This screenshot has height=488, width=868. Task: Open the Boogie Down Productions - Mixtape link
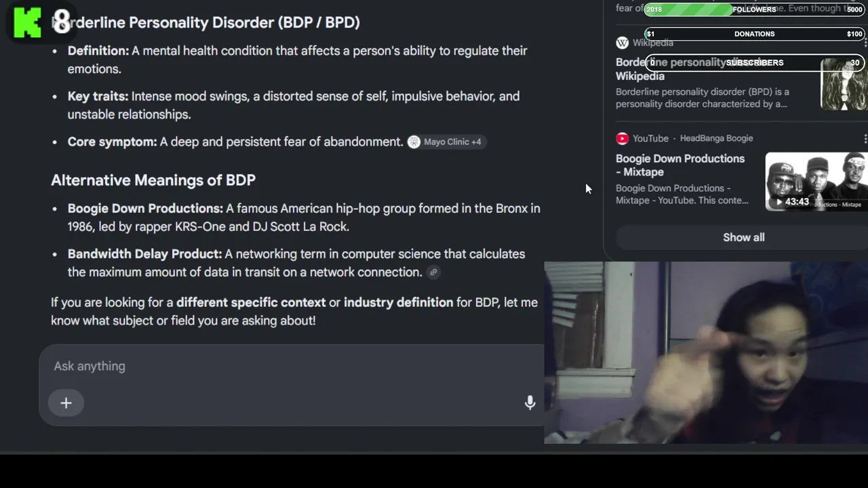pyautogui.click(x=680, y=165)
